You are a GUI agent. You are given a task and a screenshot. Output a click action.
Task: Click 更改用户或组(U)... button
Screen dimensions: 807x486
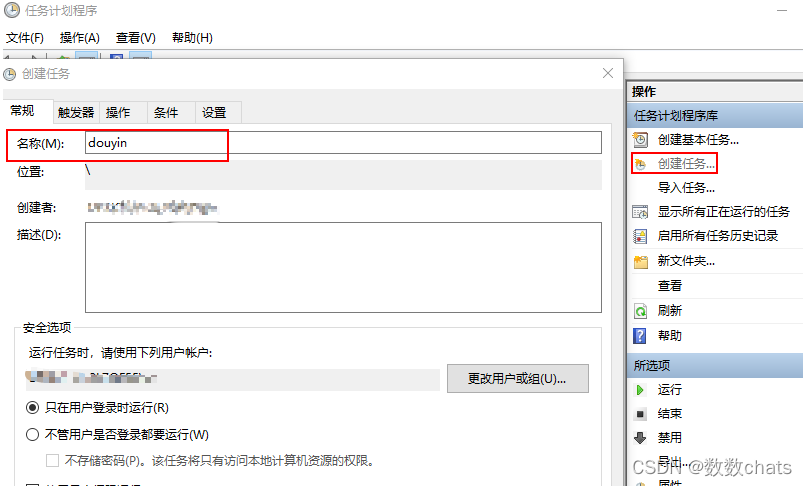[517, 378]
